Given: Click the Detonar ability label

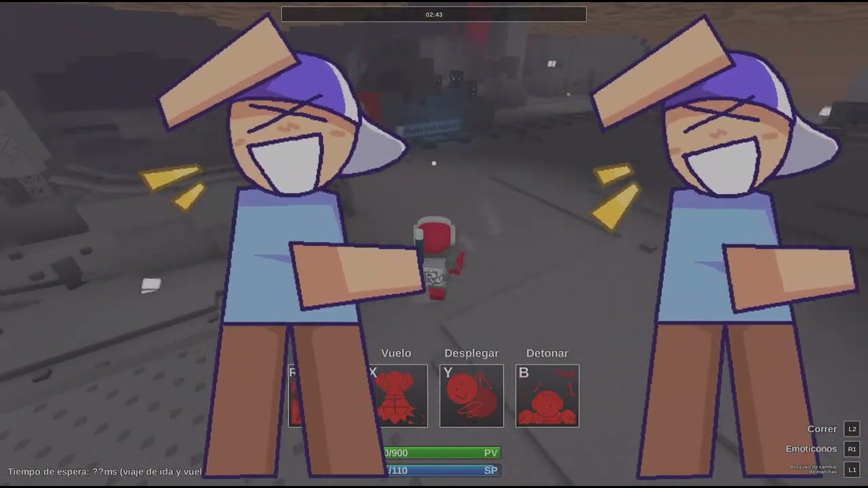Looking at the screenshot, I should pyautogui.click(x=547, y=353).
